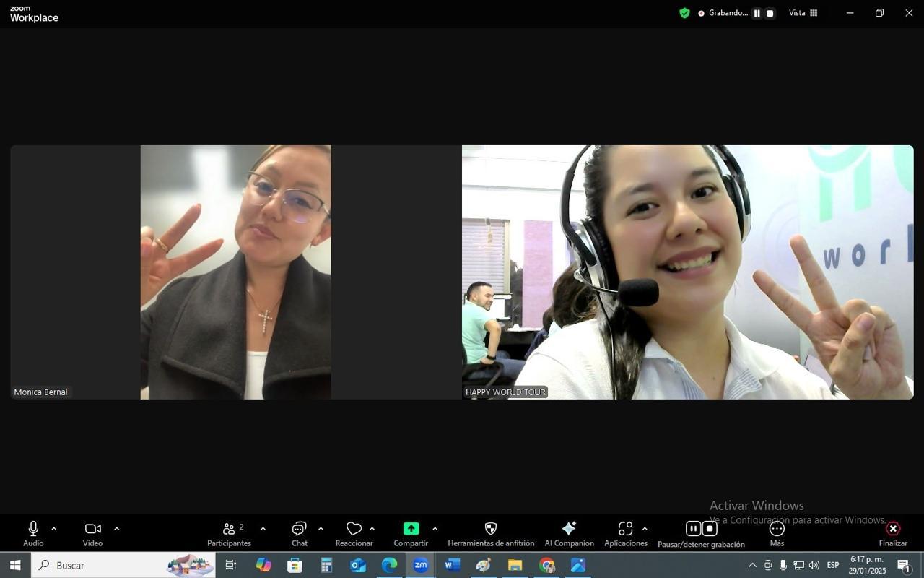Switch ESP keyboard language

coord(833,565)
